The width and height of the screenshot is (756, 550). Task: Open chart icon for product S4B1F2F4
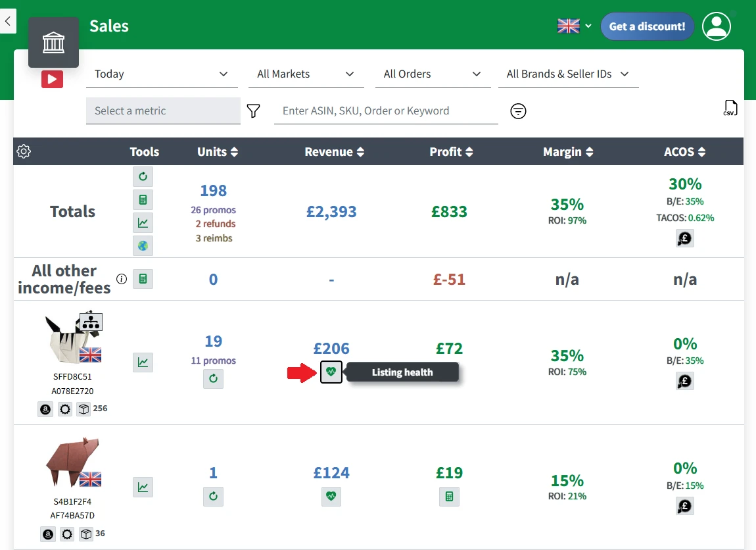click(x=143, y=488)
